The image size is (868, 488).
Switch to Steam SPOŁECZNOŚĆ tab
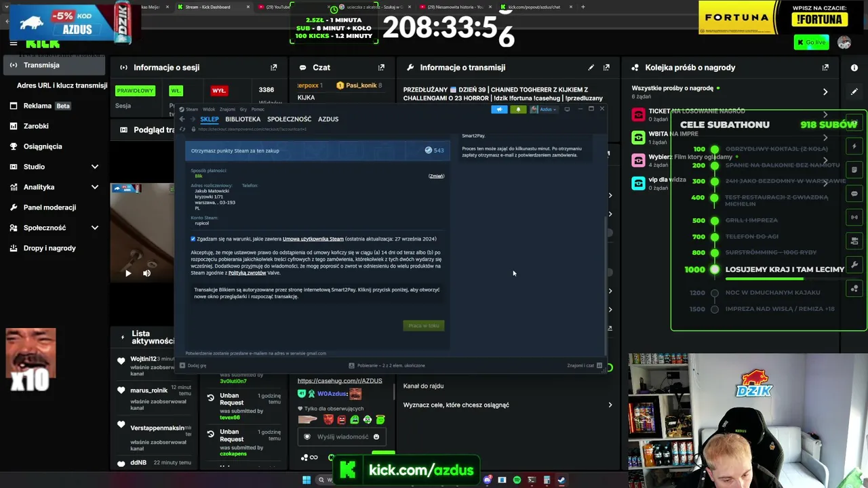click(290, 119)
